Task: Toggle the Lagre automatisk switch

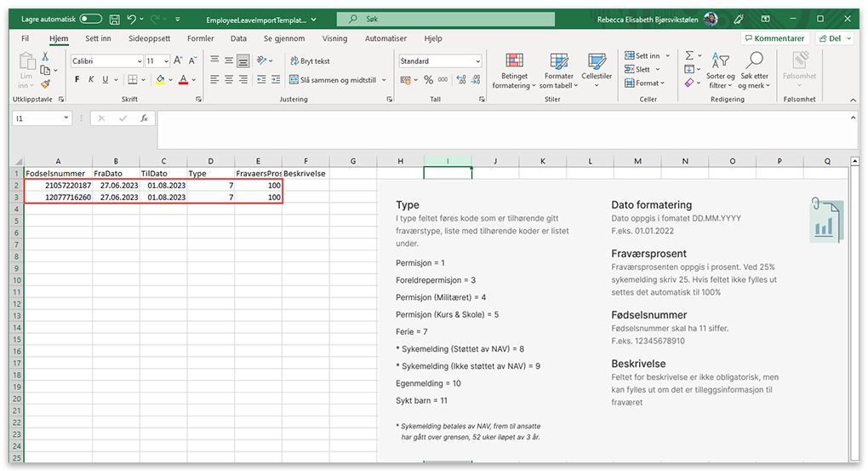Action: 90,19
